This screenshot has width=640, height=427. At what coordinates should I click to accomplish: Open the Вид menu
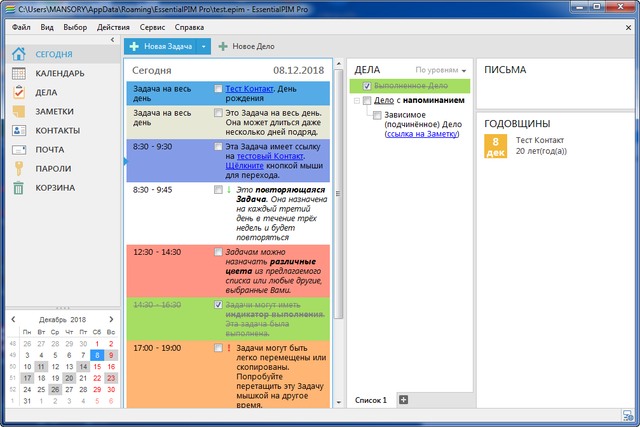[47, 27]
